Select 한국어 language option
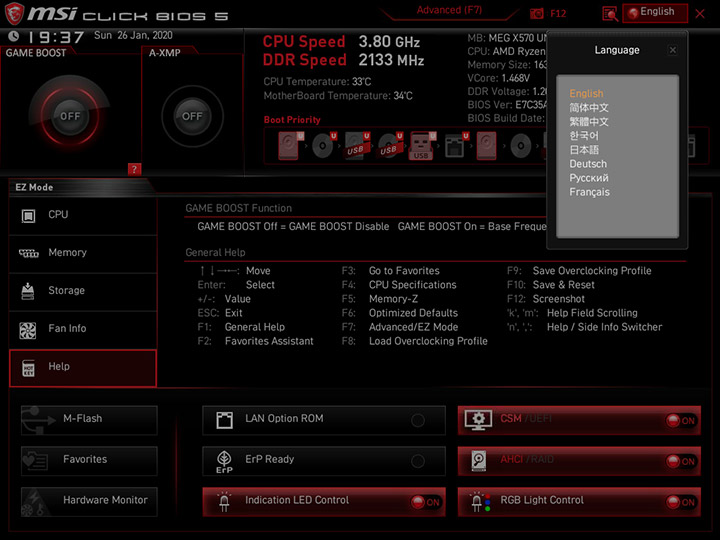Image resolution: width=720 pixels, height=540 pixels. 584,135
